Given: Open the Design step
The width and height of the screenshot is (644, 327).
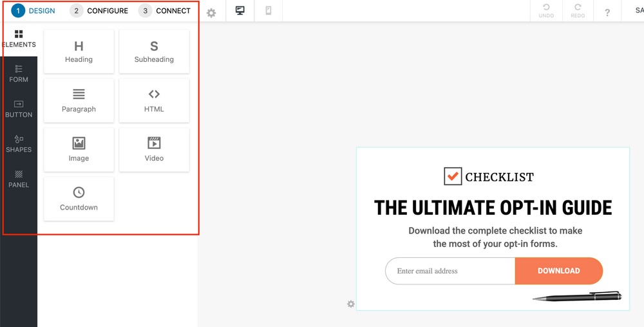Looking at the screenshot, I should click(x=33, y=11).
